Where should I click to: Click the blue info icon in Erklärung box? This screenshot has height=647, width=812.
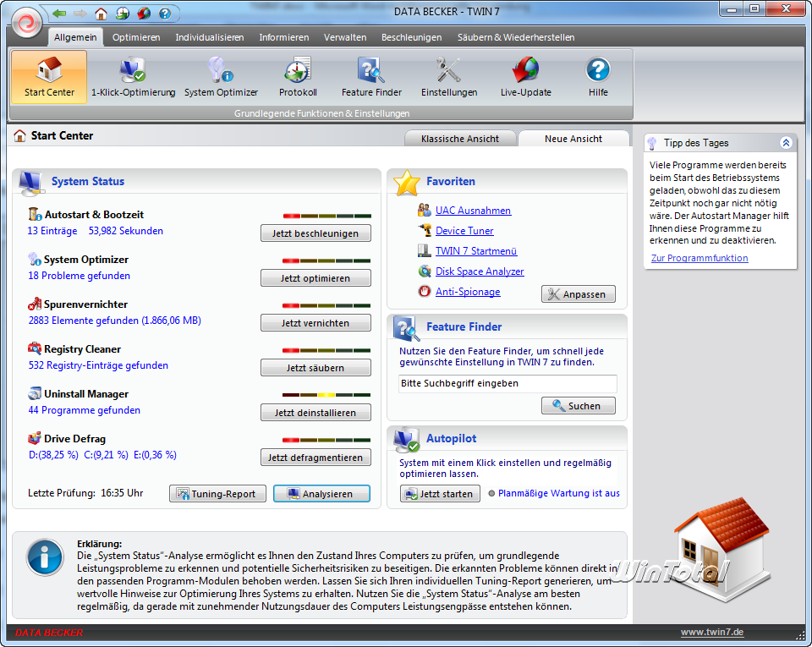coord(45,557)
